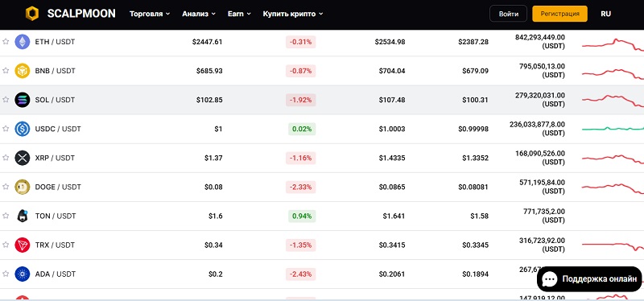Favorite the ETH / USDT pair star
This screenshot has height=301, width=644.
[x=6, y=42]
